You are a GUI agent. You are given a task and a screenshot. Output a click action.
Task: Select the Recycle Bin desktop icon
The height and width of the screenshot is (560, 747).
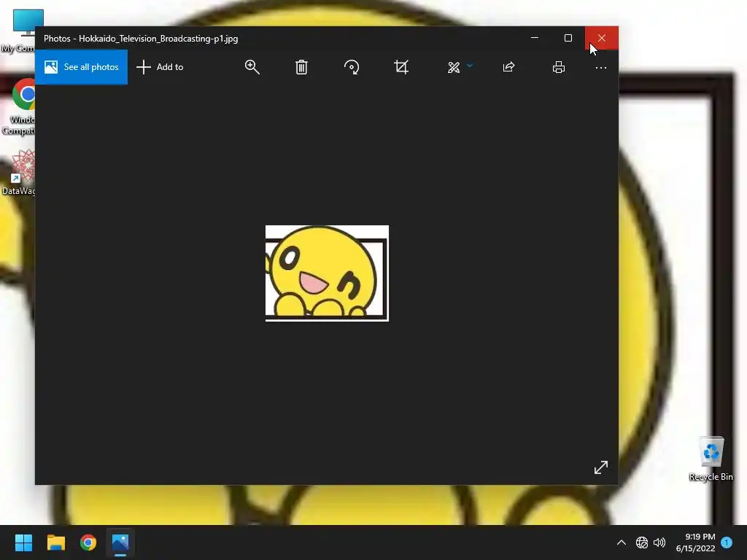point(711,459)
